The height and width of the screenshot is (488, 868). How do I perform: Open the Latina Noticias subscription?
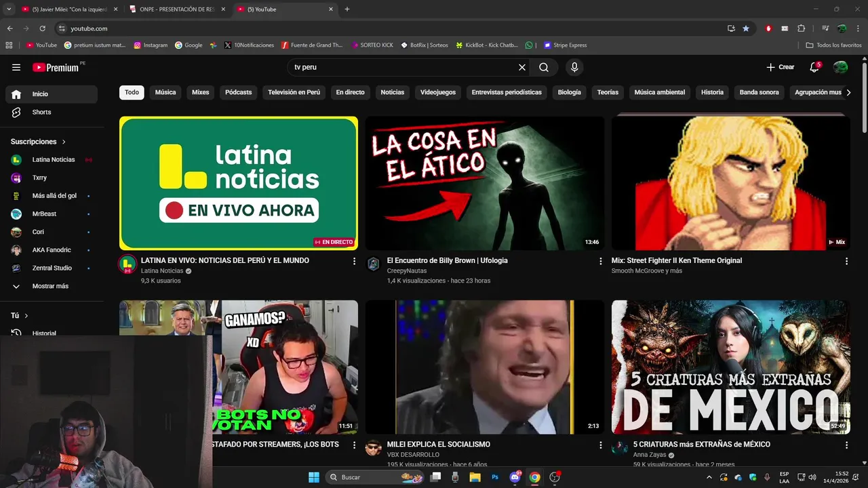[52, 159]
